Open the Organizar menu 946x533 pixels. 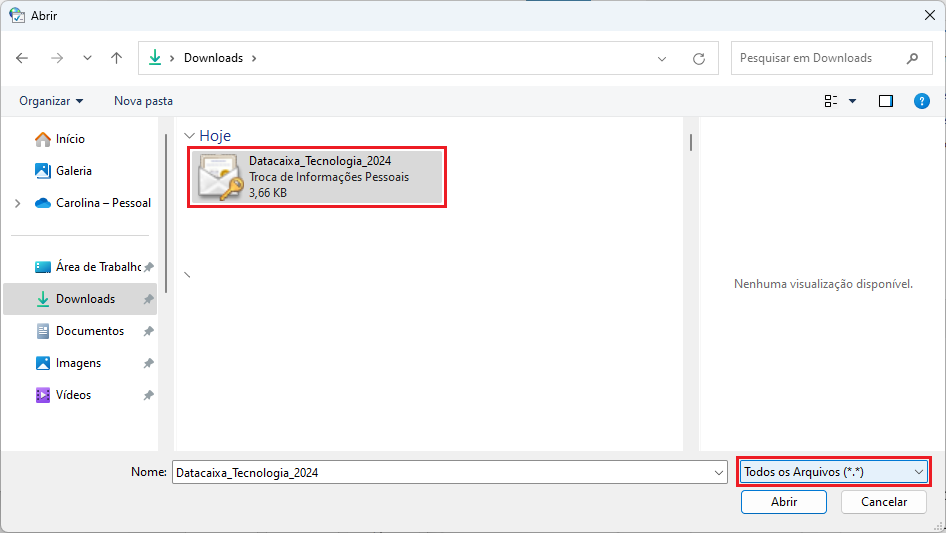tap(51, 101)
